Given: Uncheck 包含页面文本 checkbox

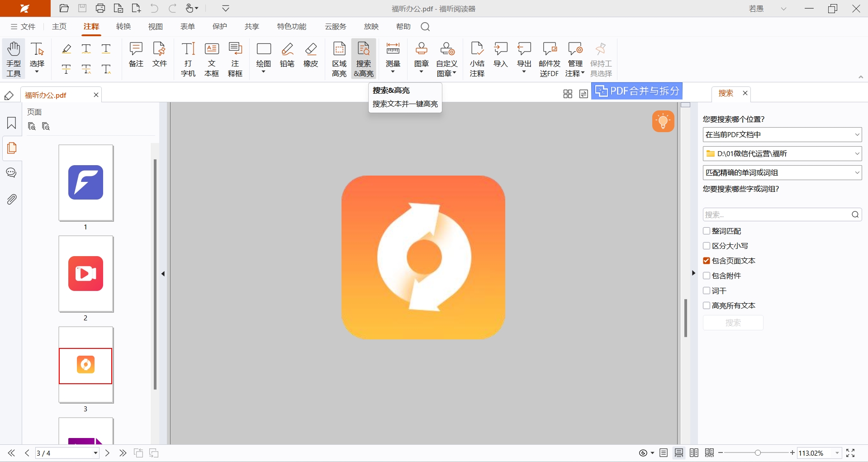Looking at the screenshot, I should (707, 261).
